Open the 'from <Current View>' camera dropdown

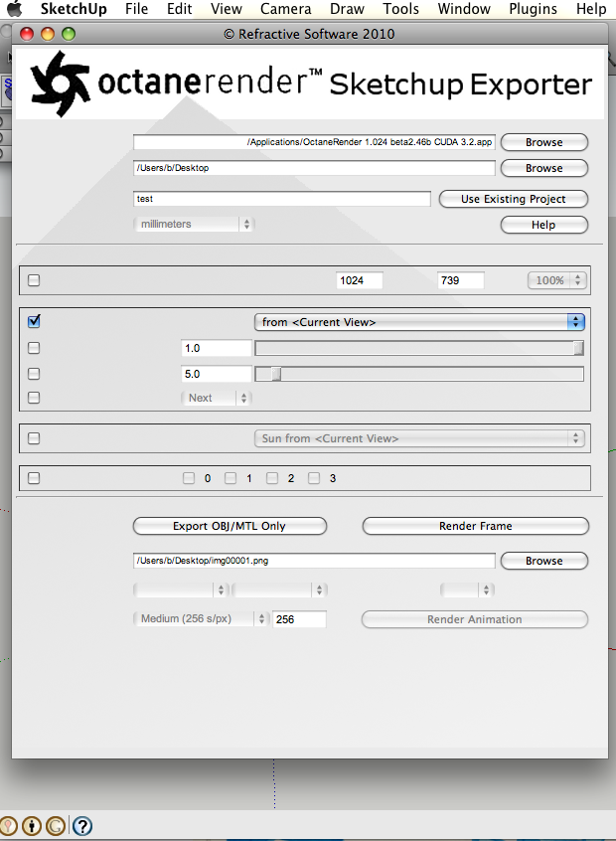(x=419, y=322)
